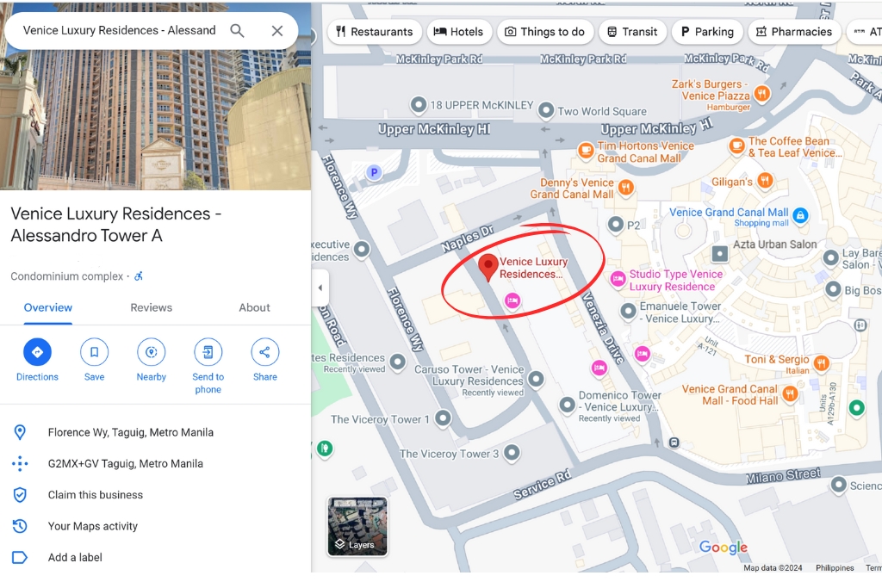Copy the plus code G2MX+GV

pos(155,464)
